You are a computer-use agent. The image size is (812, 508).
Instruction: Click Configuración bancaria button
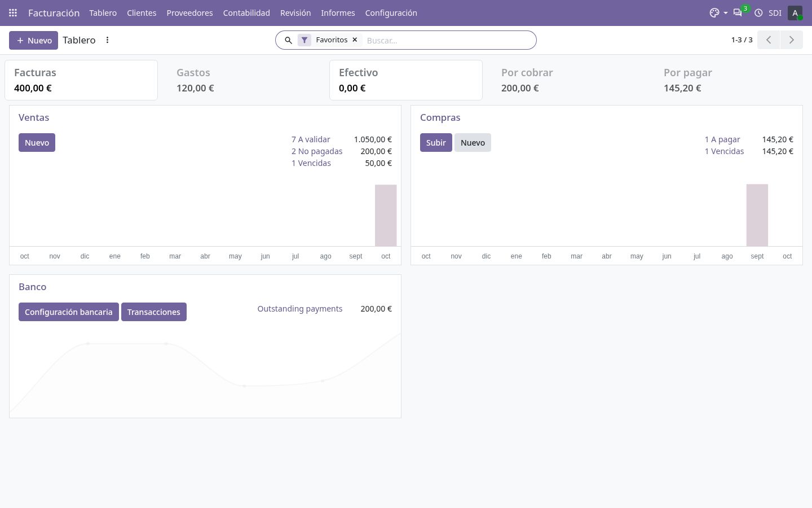point(69,312)
